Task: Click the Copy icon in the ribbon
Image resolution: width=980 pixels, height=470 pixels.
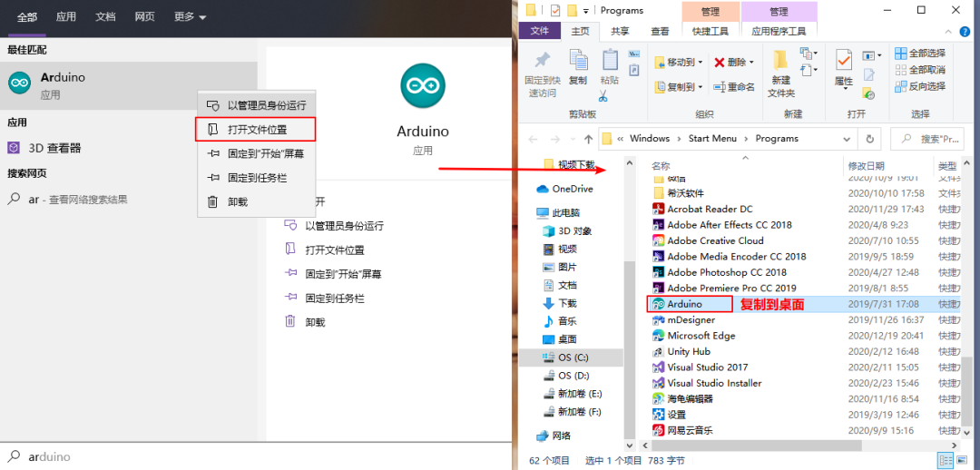Action: [578, 61]
